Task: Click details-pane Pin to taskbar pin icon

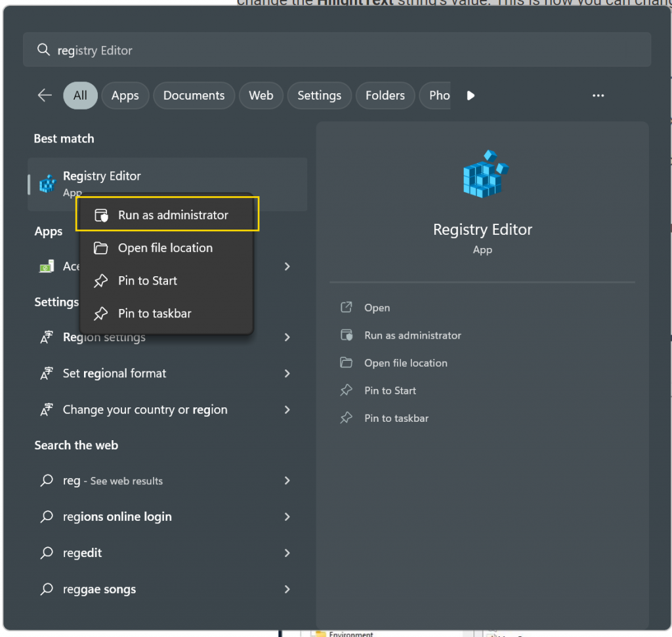Action: click(x=346, y=418)
